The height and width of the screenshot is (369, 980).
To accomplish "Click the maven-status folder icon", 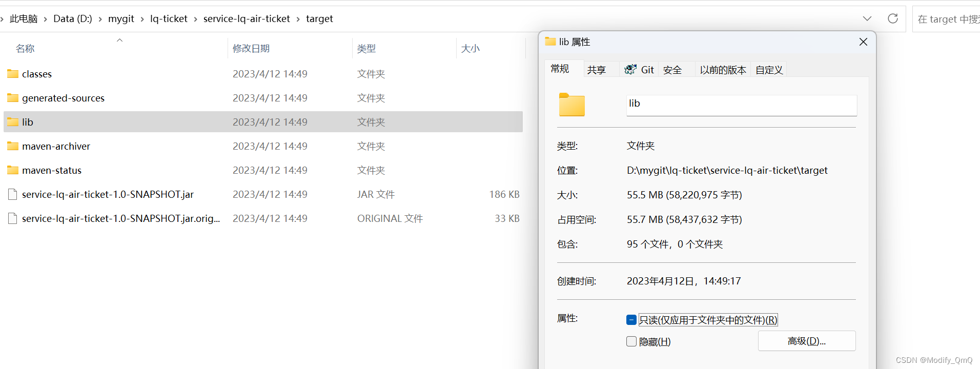I will click(x=13, y=170).
